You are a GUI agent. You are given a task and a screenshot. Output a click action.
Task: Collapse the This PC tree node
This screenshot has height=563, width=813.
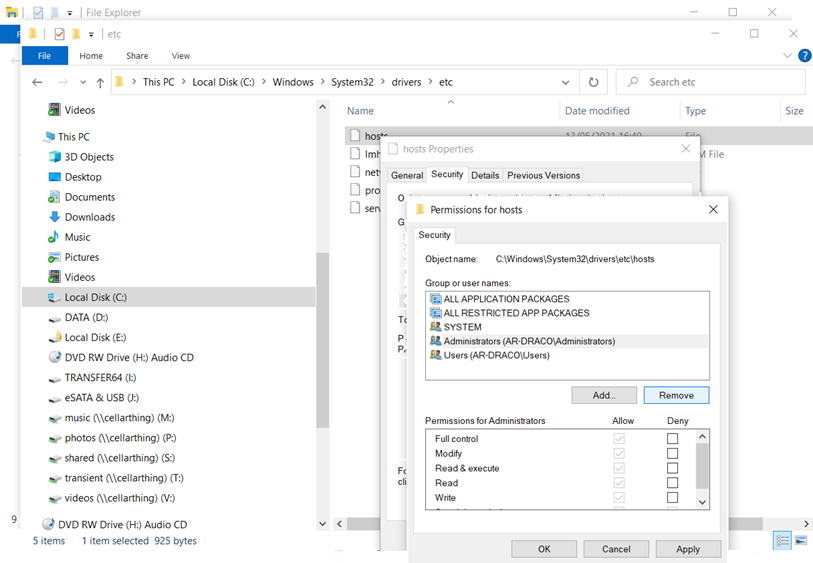(x=36, y=137)
